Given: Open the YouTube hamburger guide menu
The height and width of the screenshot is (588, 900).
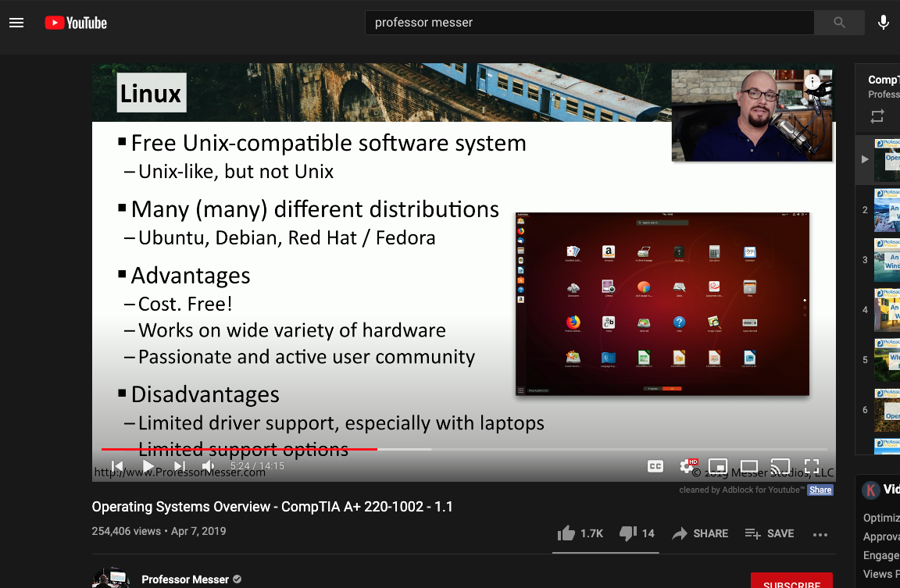Looking at the screenshot, I should click(16, 23).
